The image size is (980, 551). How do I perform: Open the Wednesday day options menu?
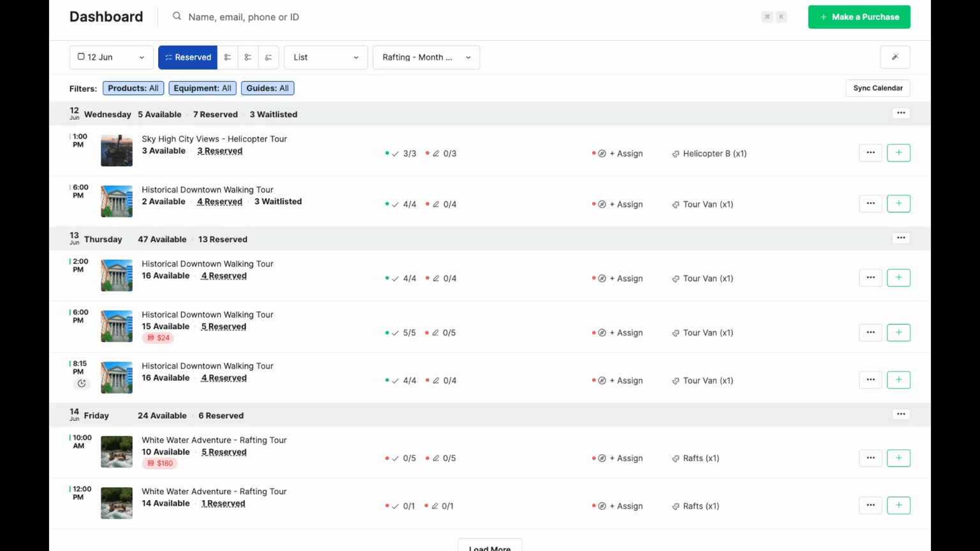tap(900, 113)
